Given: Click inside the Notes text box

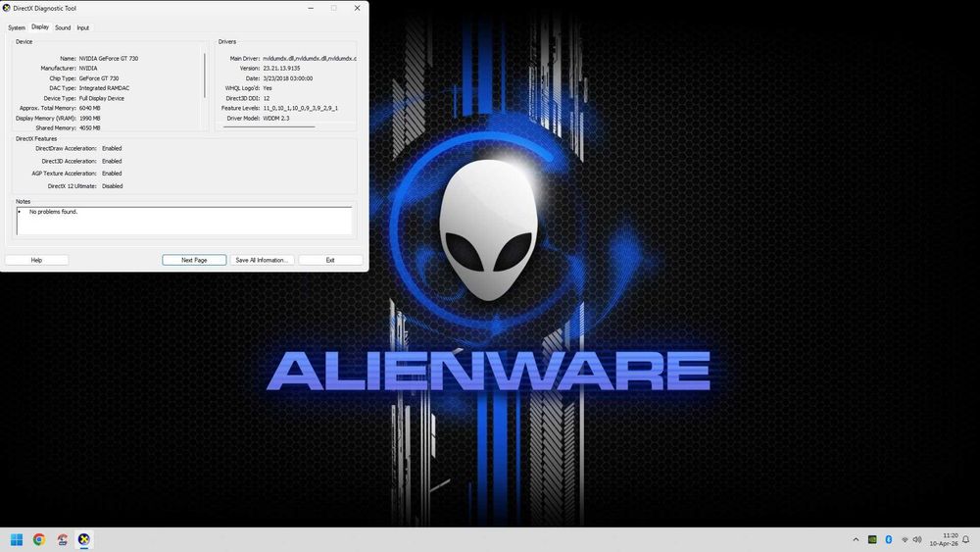Looking at the screenshot, I should point(184,221).
